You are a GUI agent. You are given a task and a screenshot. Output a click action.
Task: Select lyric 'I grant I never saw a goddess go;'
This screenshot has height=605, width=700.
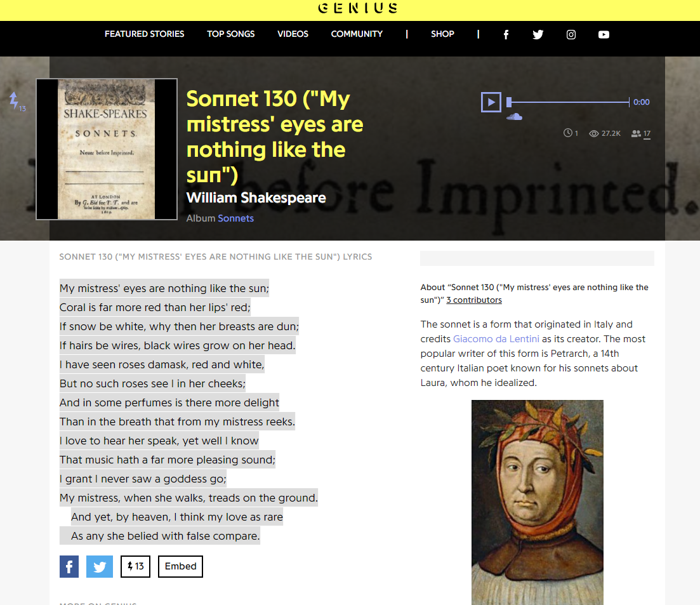click(143, 479)
